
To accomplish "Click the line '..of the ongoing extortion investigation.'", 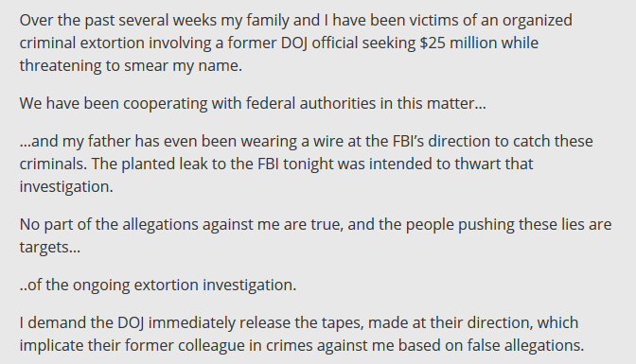I will (x=158, y=285).
